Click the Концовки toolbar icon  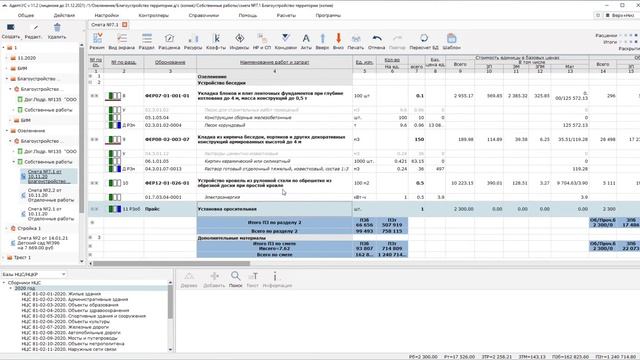point(285,38)
